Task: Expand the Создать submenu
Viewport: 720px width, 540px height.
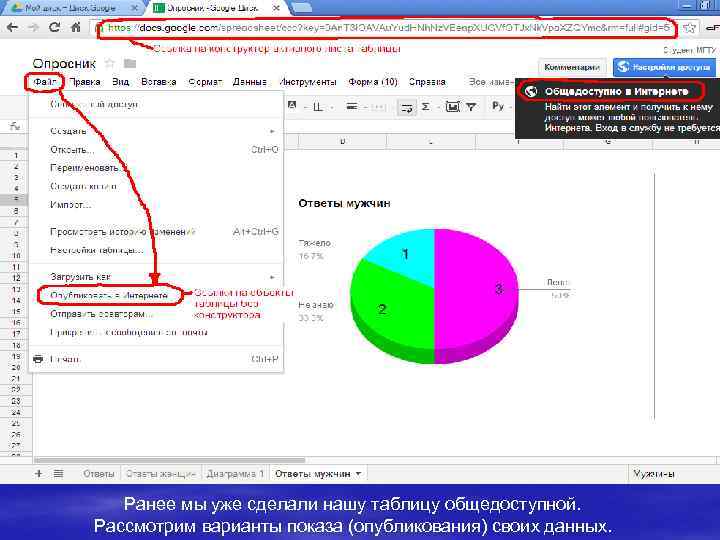Action: click(156, 131)
